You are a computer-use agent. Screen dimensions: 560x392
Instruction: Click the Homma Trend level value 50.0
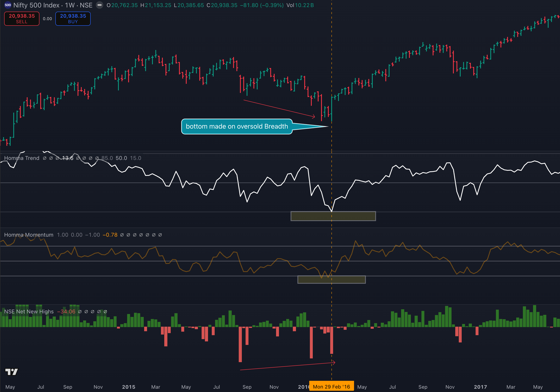click(x=121, y=158)
